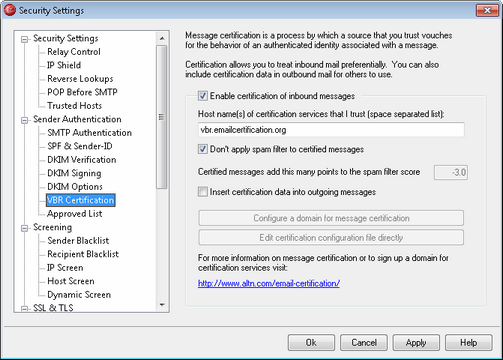Collapse the Sender Authentication tree node
503x360 pixels.
[24, 120]
